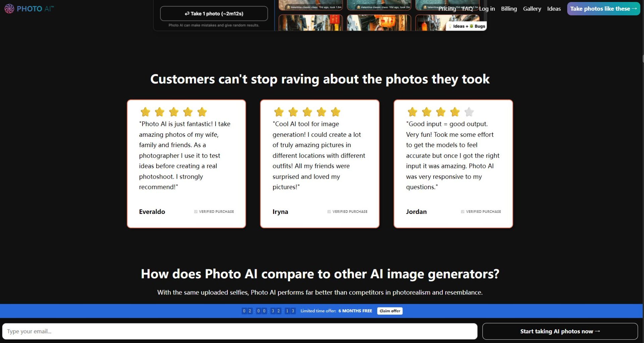
Task: Click the lantern street photo thumbnail
Action: pos(379,23)
